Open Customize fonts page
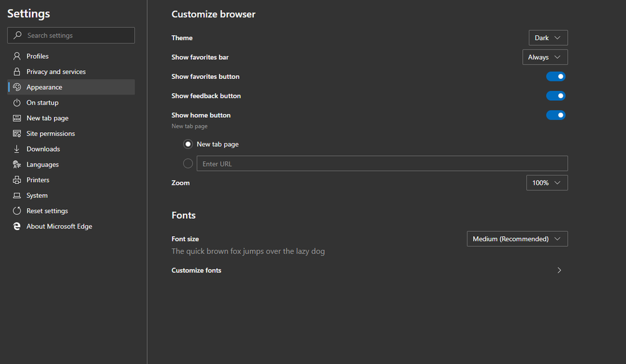 pyautogui.click(x=367, y=271)
